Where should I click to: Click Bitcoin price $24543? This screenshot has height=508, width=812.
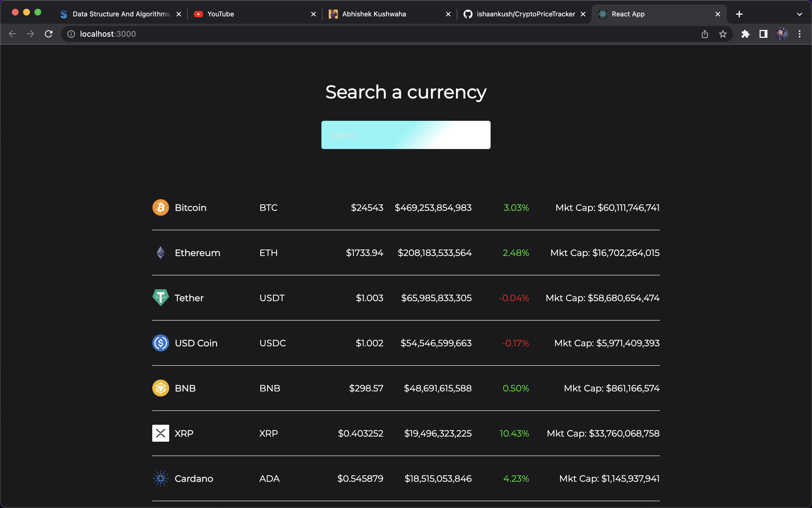[367, 208]
